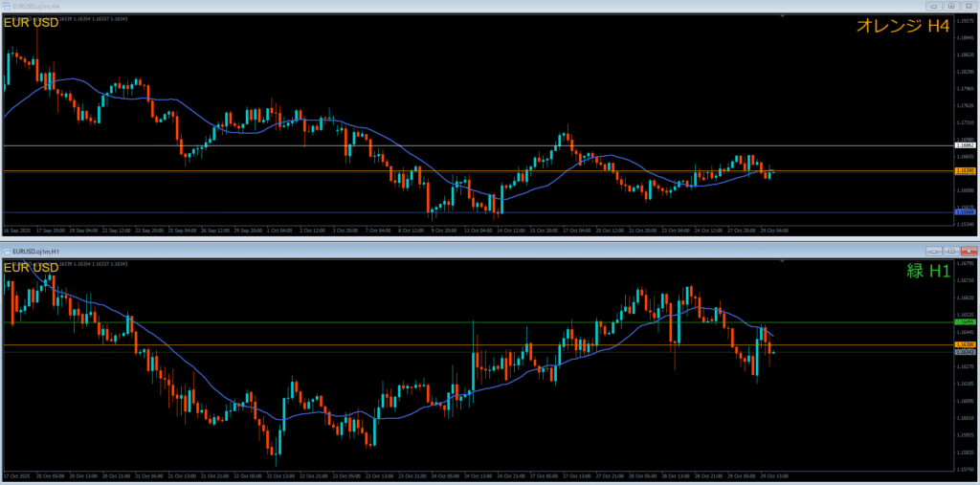
Task: Click the 緑 H1 text label
Action: pos(926,272)
